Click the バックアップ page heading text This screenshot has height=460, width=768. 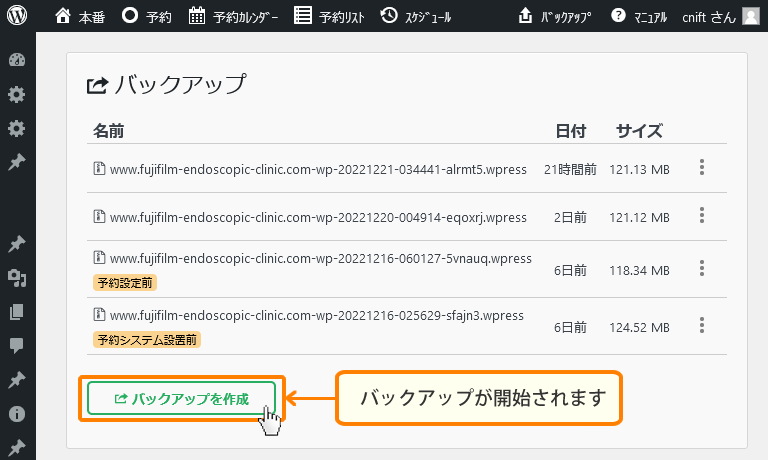180,84
